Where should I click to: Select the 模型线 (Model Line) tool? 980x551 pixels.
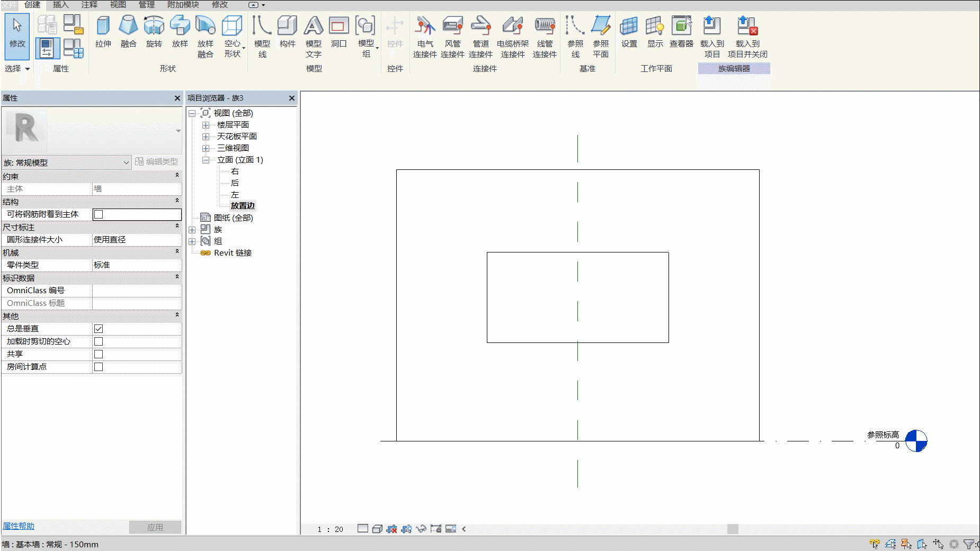coord(262,37)
